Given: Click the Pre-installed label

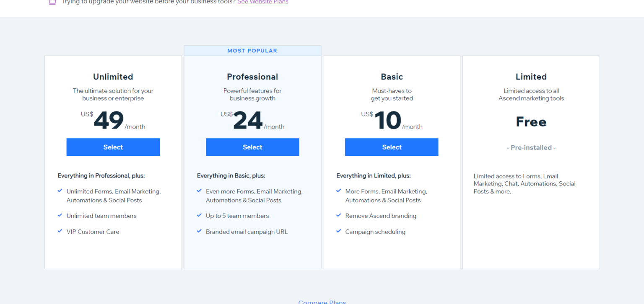Looking at the screenshot, I should pyautogui.click(x=531, y=147).
